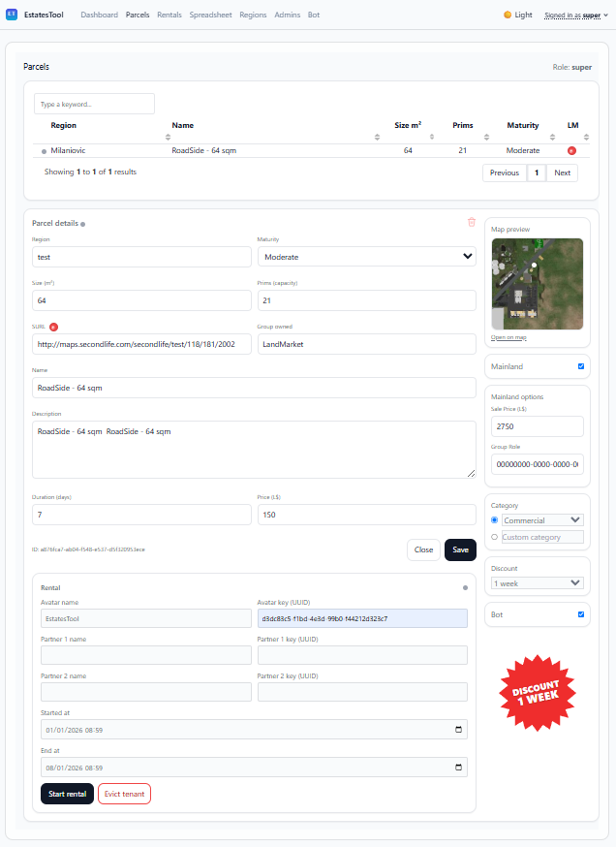Toggle the Bot checkbox
Image resolution: width=616 pixels, height=847 pixels.
pyautogui.click(x=581, y=614)
